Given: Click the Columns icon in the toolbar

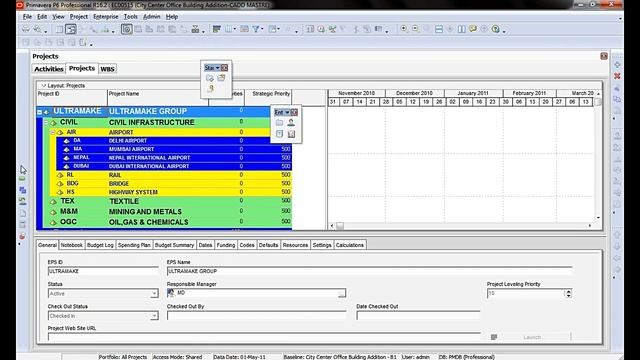Looking at the screenshot, I should click(229, 29).
